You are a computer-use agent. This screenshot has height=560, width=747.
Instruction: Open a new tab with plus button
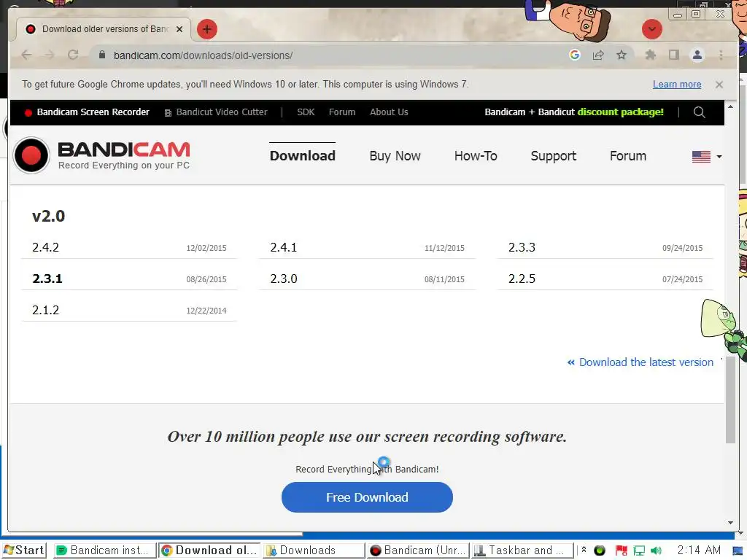[206, 29]
